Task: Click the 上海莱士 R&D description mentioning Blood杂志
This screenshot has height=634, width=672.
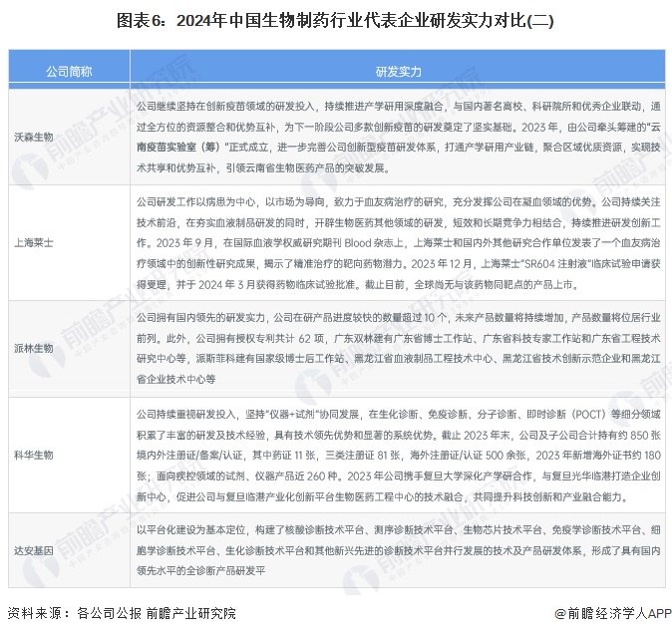Action: (x=399, y=243)
